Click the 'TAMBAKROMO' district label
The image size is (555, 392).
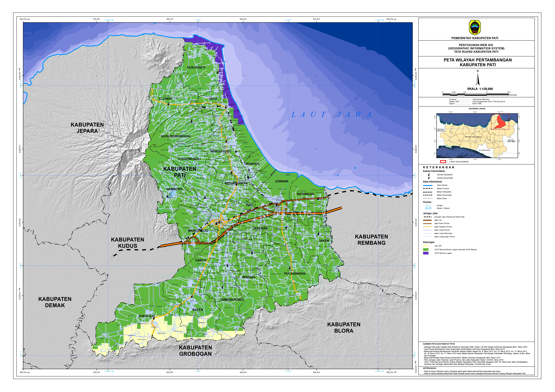[231, 300]
